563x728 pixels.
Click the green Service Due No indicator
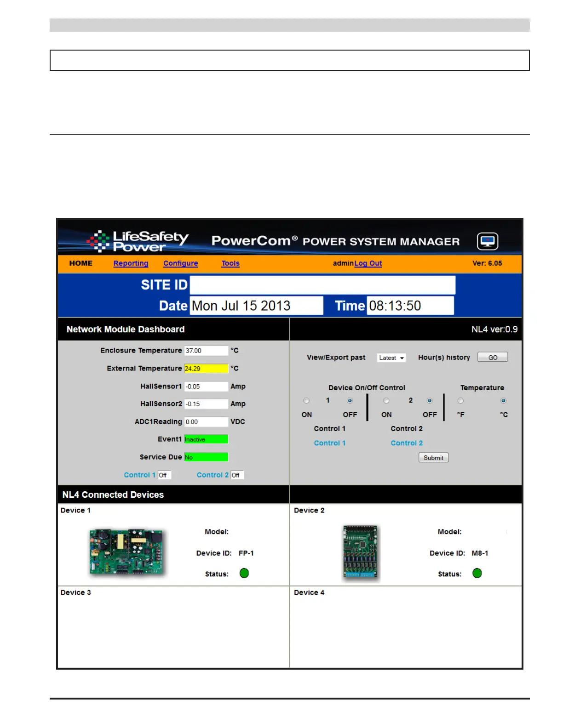(x=206, y=457)
